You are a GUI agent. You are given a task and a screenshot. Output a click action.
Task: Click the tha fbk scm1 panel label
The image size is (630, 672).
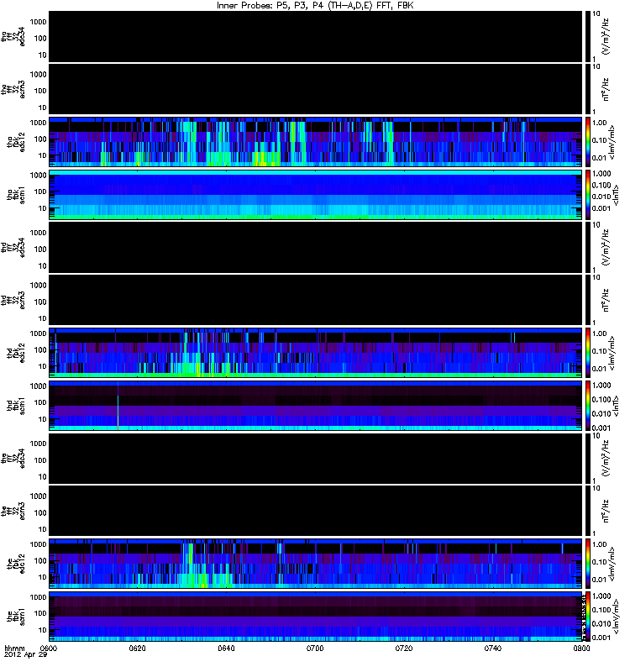[x=16, y=195]
